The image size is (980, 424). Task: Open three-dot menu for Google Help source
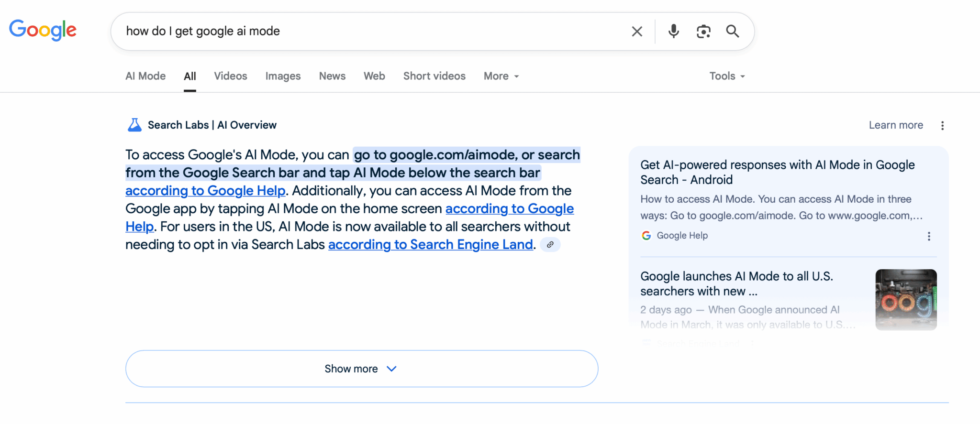tap(929, 236)
